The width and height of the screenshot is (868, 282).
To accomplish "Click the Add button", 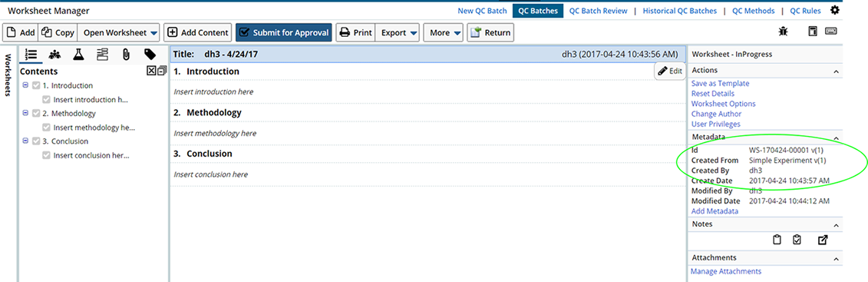I will click(x=21, y=33).
